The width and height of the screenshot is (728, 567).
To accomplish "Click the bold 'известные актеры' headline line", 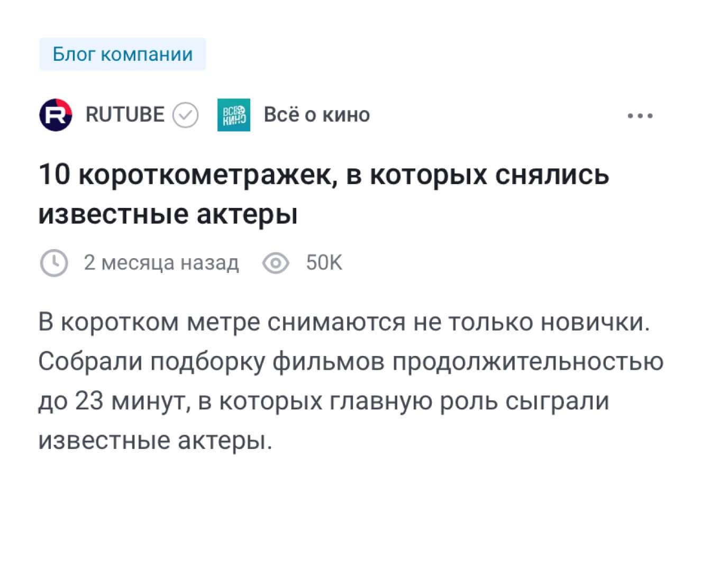I will 168,214.
